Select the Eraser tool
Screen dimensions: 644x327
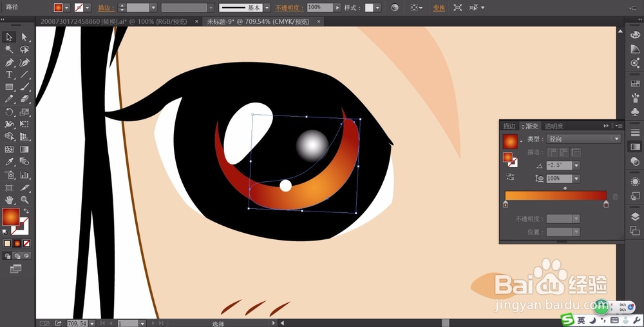click(x=24, y=99)
